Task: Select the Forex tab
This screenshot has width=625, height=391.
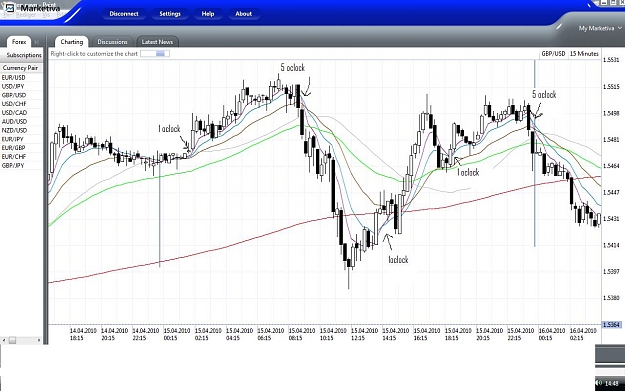Action: (19, 42)
